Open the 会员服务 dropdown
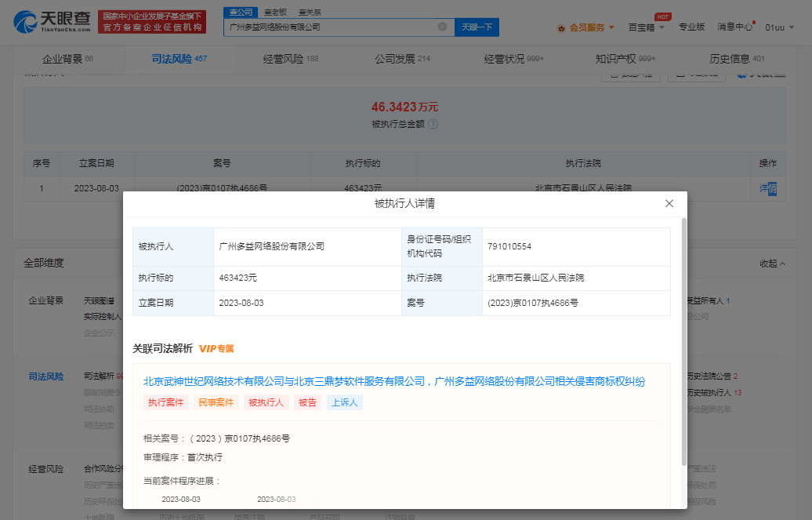 (x=592, y=27)
